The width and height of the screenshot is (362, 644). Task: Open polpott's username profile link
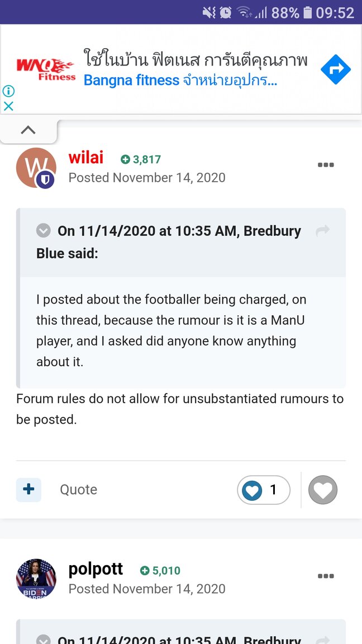pyautogui.click(x=96, y=569)
